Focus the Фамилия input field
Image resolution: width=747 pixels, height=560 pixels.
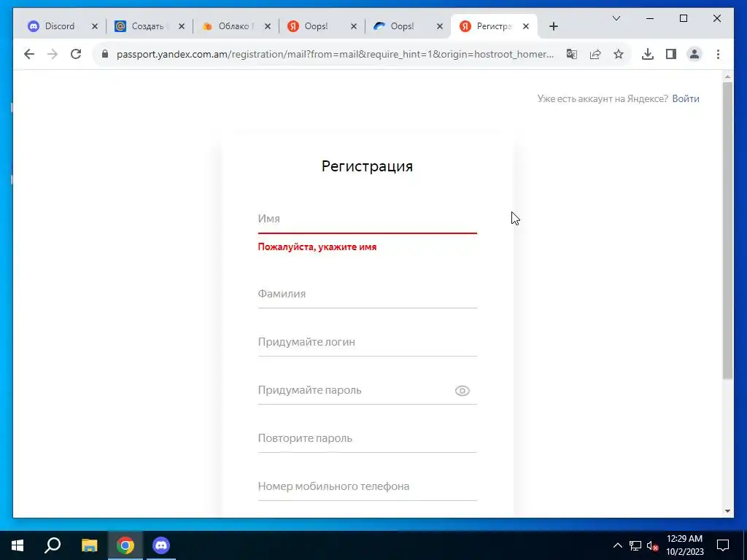368,294
